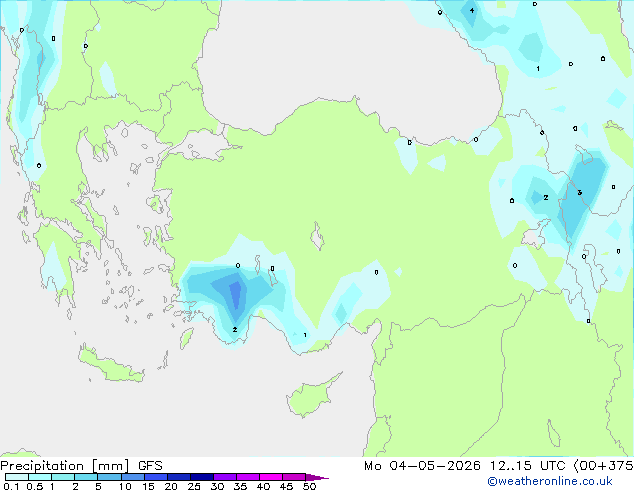Pick the 1–2 mm legend color box

pyautogui.click(x=63, y=477)
